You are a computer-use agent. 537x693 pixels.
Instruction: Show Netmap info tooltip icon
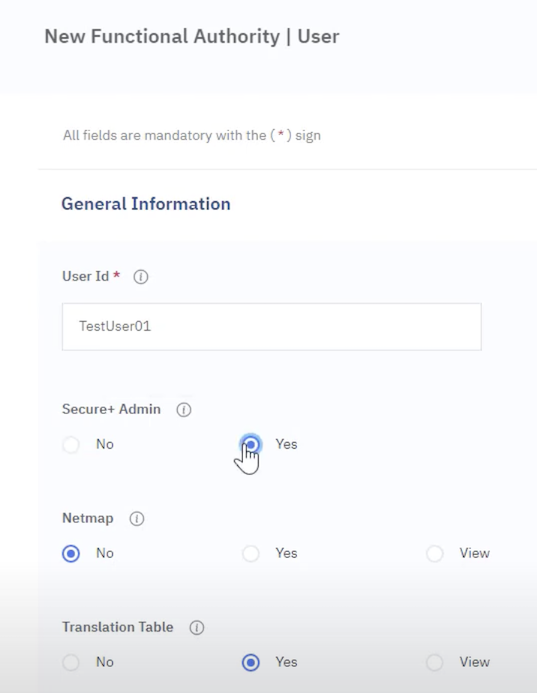point(137,518)
